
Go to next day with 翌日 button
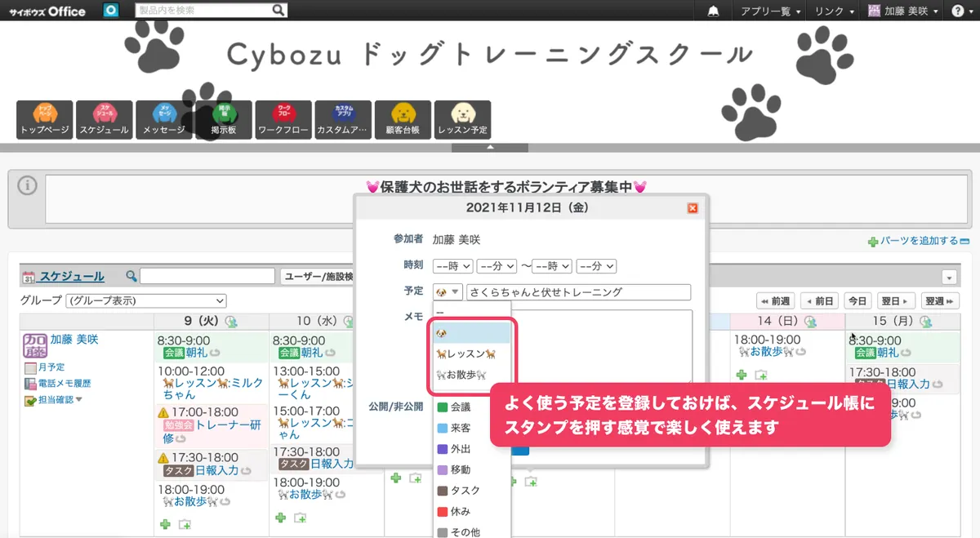tap(896, 300)
